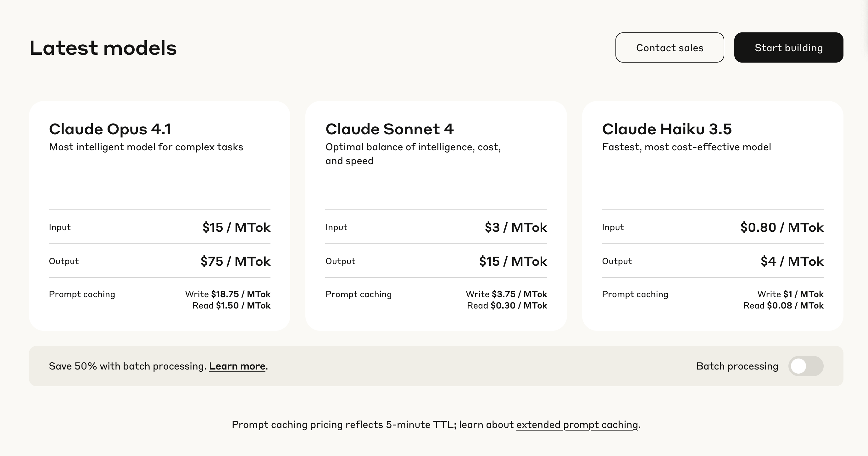
Task: Click 'Fastest, most cost-effective model' description
Action: [686, 147]
